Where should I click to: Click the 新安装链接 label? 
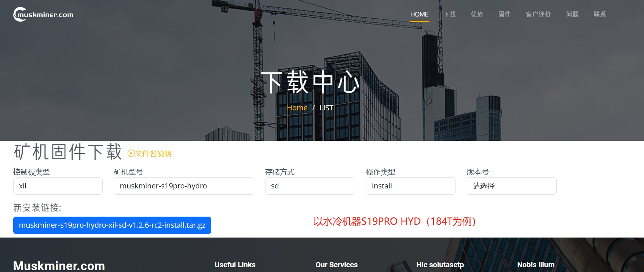click(37, 208)
